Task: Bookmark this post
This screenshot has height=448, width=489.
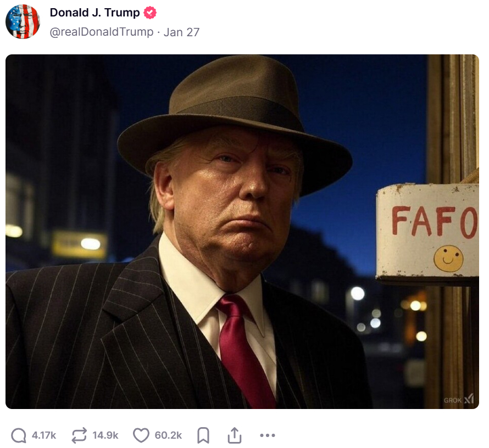Action: [203, 435]
